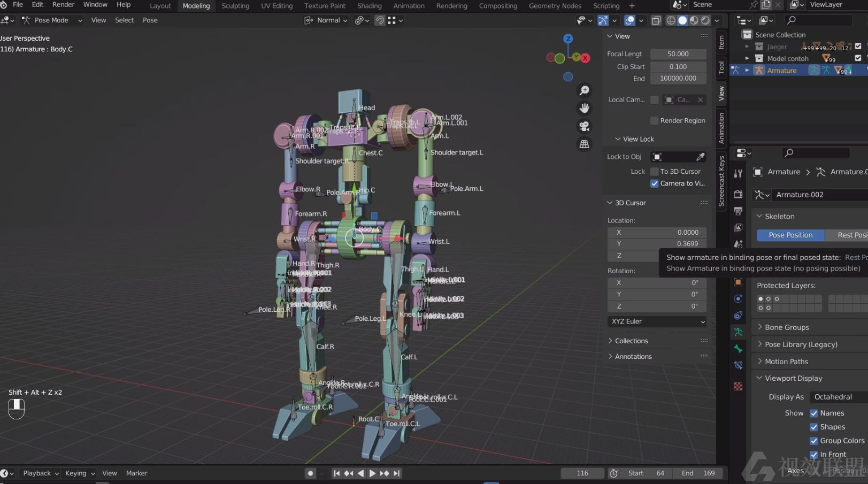
Task: Open the Bone properties green icon
Action: click(x=738, y=349)
